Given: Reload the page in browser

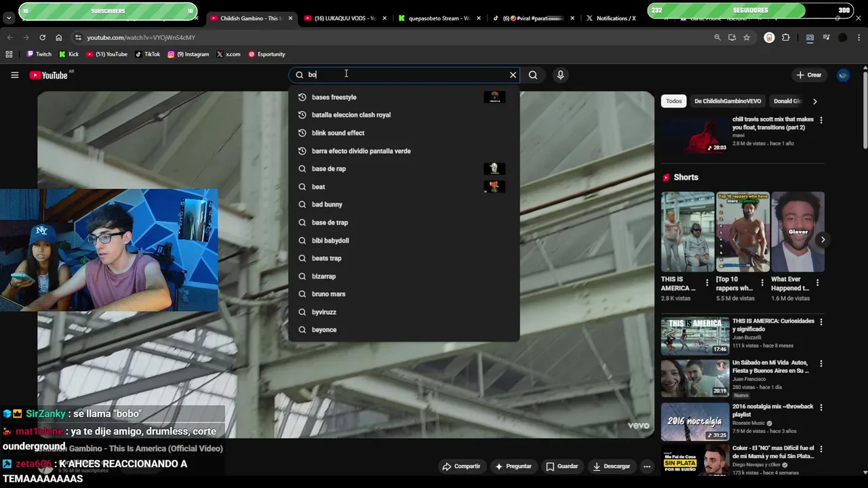Looking at the screenshot, I should tap(42, 38).
